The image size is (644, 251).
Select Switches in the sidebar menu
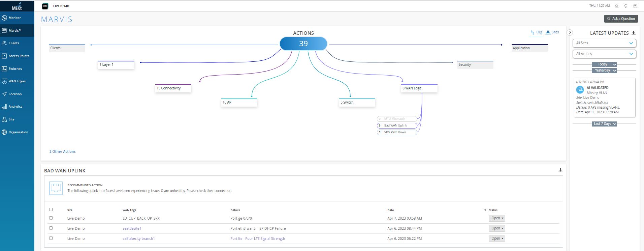[15, 69]
